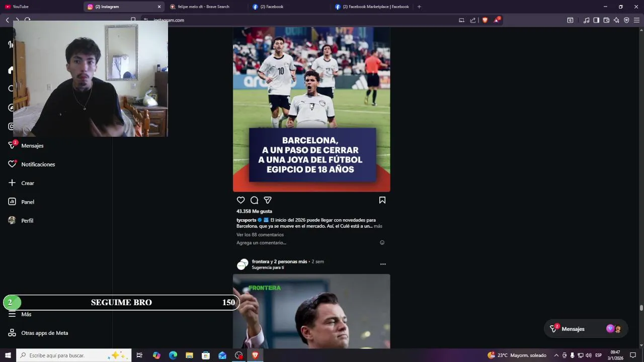Share the tycsports post via paper plane icon
This screenshot has width=644, height=362.
[268, 200]
